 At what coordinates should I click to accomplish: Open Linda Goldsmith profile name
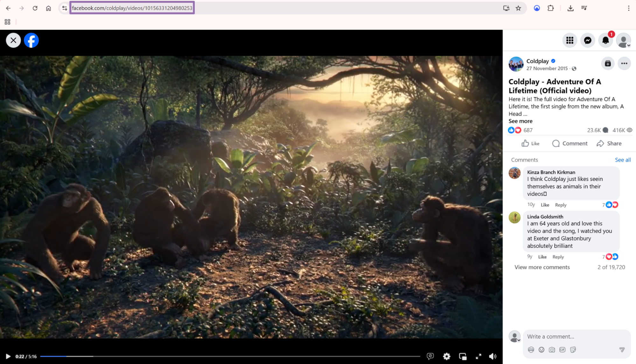[545, 216]
